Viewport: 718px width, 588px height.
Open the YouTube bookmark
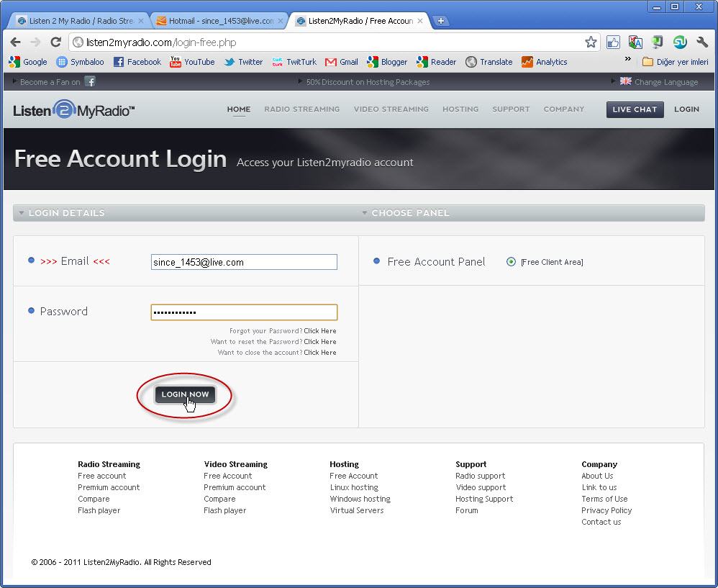[x=192, y=62]
